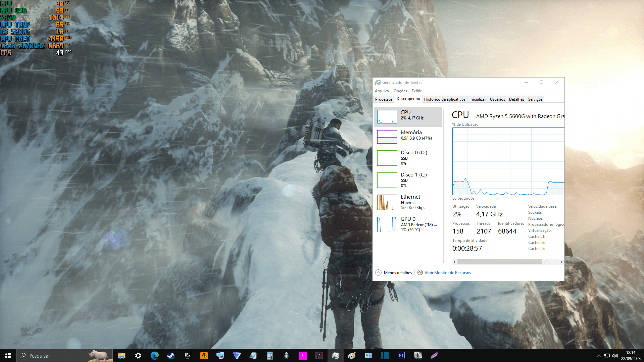Select Task Manager taskbar icon

[335, 356]
